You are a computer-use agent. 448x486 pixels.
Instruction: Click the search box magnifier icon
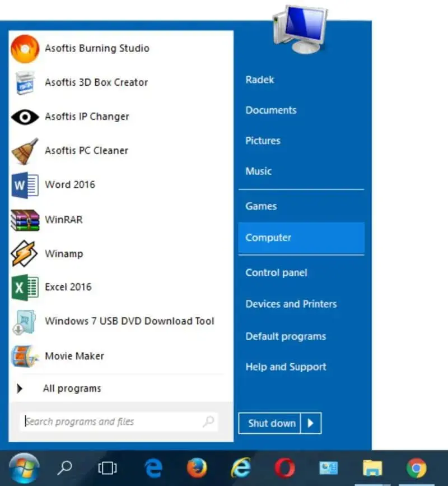tap(209, 421)
